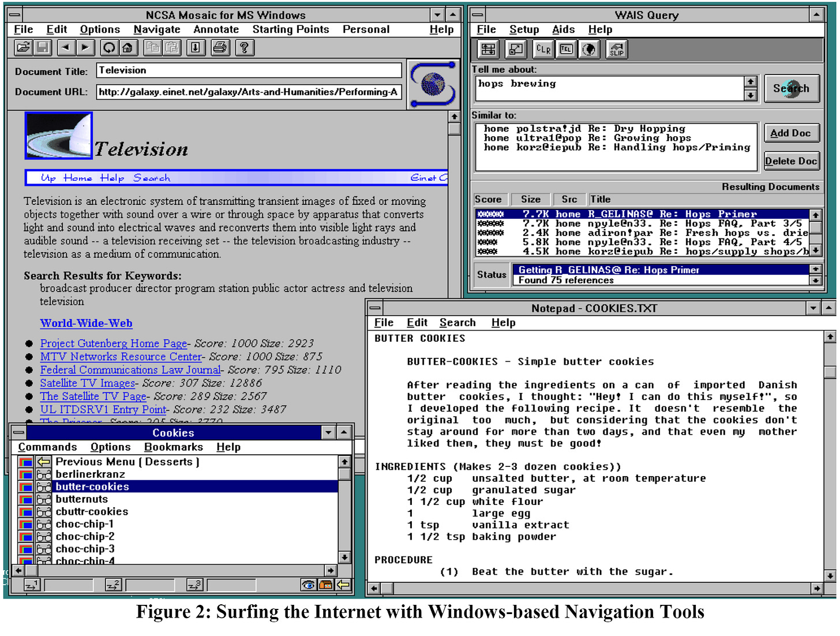Open the Aids menu in WAIS Query
Screen dimensions: 840x636
click(x=563, y=29)
